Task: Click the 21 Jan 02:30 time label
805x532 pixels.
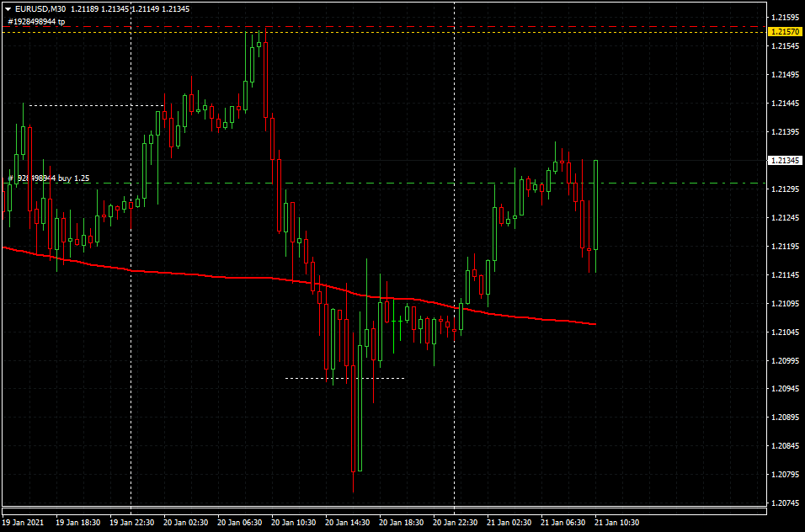Action: tap(509, 522)
